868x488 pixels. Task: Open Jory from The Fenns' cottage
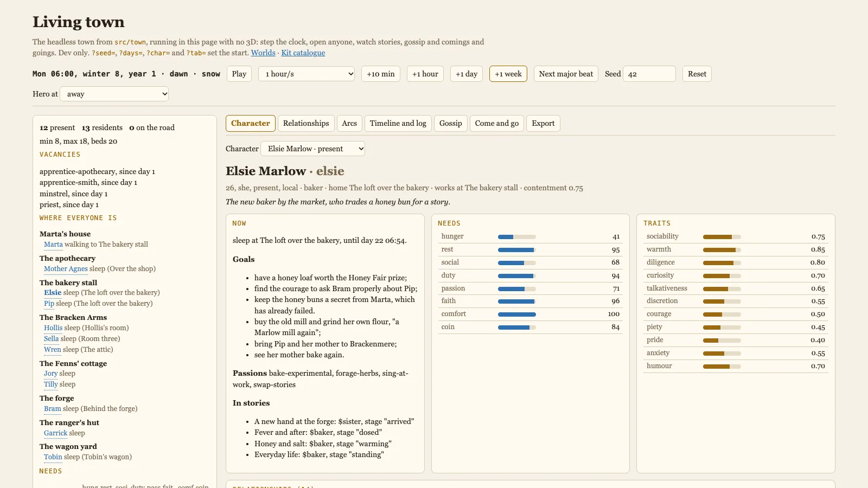tap(50, 374)
